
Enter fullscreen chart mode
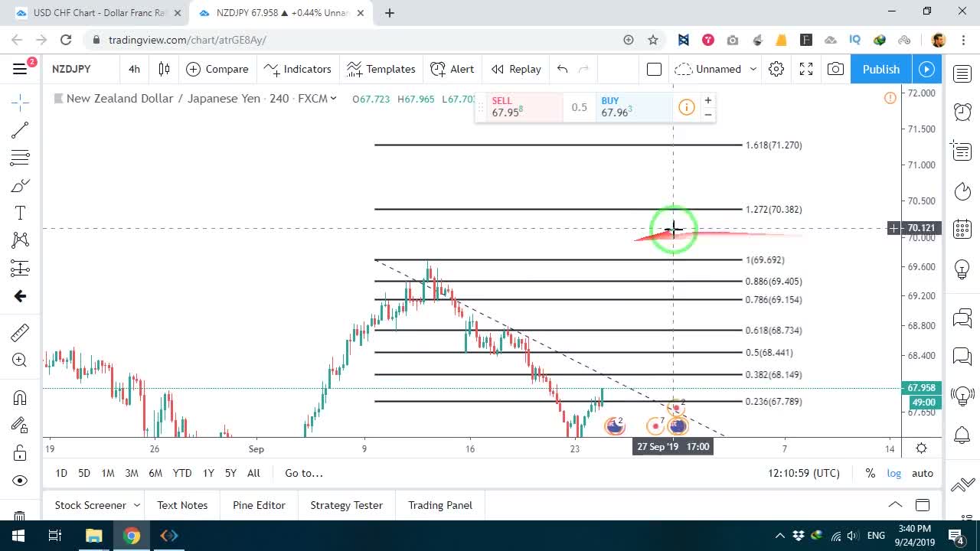coord(806,69)
